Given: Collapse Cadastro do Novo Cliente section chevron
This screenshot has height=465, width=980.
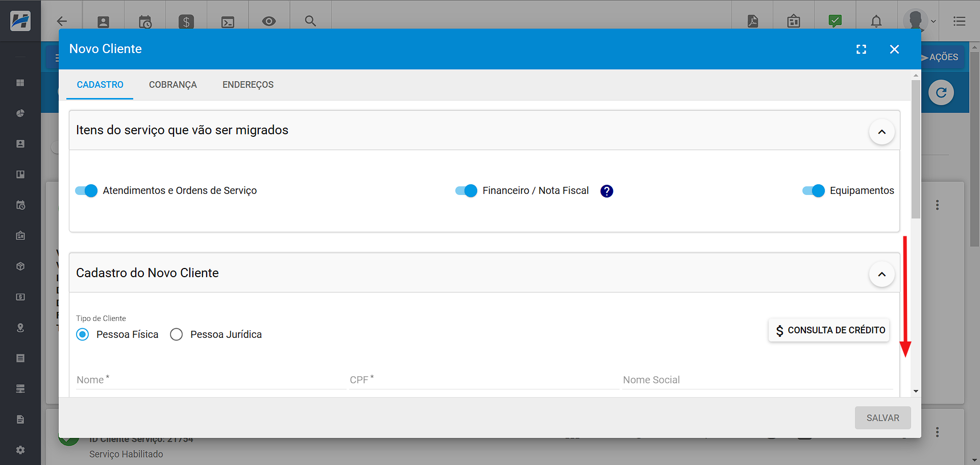Looking at the screenshot, I should point(881,274).
